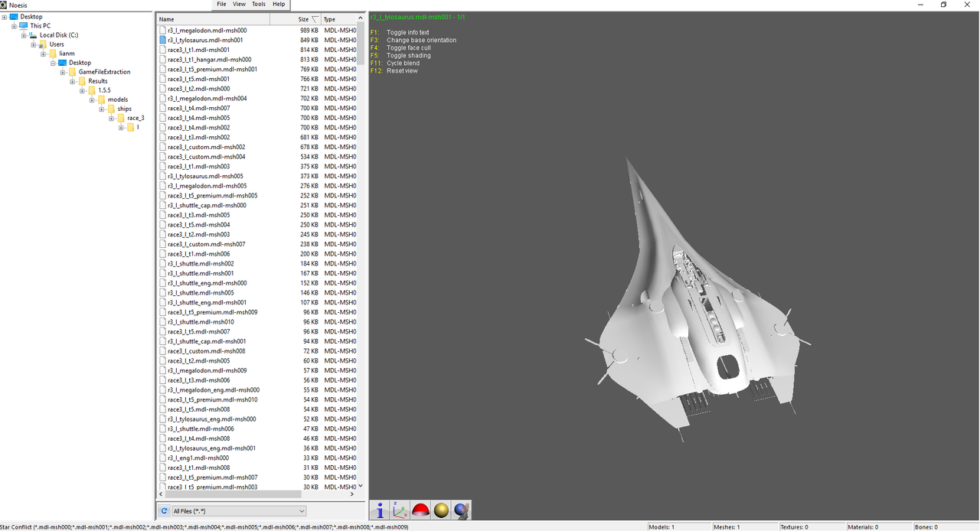The image size is (980, 531).
Task: Click the This PC computer icon in tree
Action: [24, 25]
